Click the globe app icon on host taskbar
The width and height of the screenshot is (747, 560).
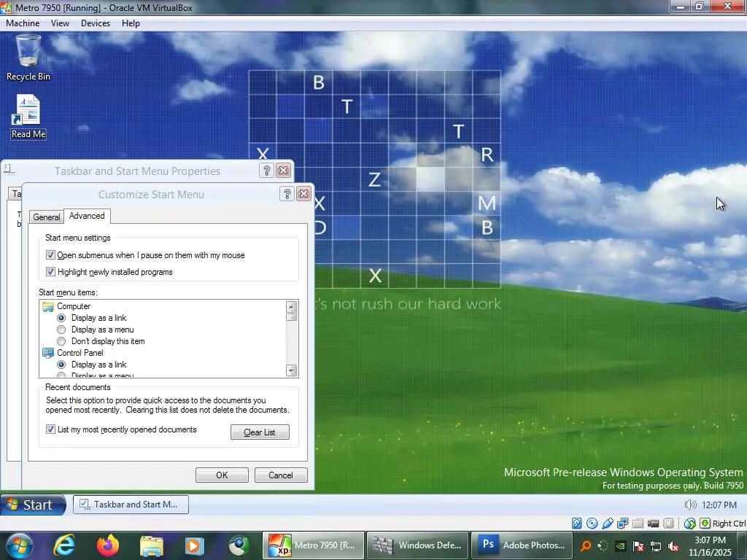(x=239, y=545)
